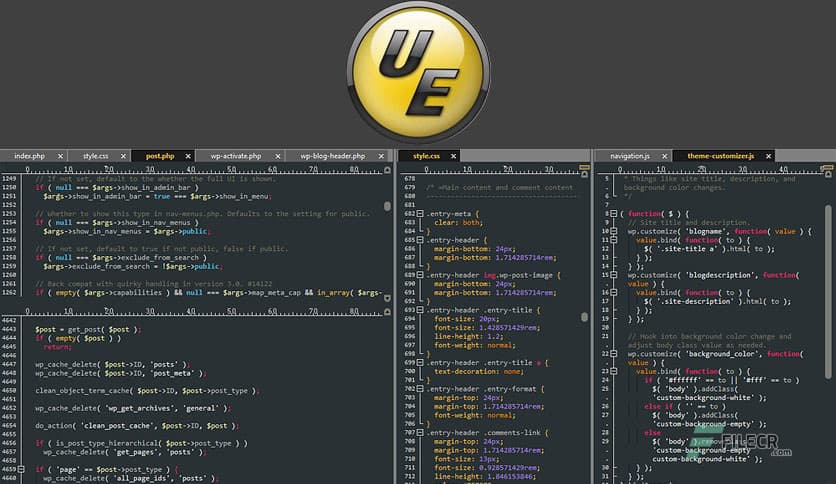This screenshot has height=484, width=836.
Task: Fold the img.wp-post-image rule at line 689
Action: tap(420, 275)
